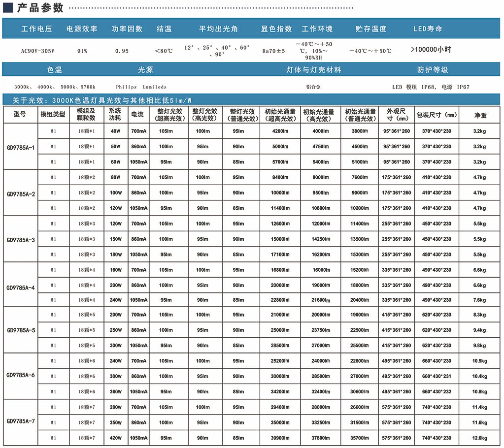Click the 40W power cell

[x=115, y=131]
